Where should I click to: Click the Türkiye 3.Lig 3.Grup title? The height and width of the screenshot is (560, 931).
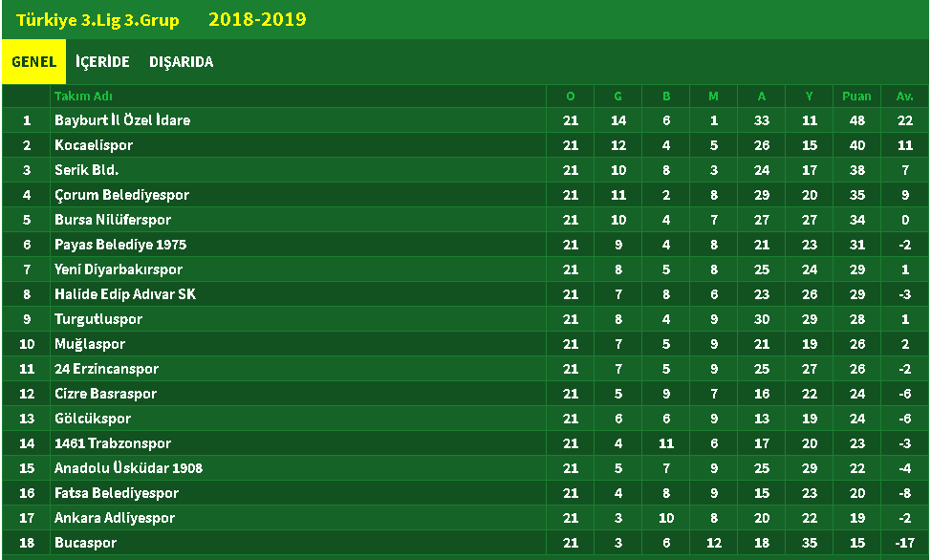click(x=97, y=20)
